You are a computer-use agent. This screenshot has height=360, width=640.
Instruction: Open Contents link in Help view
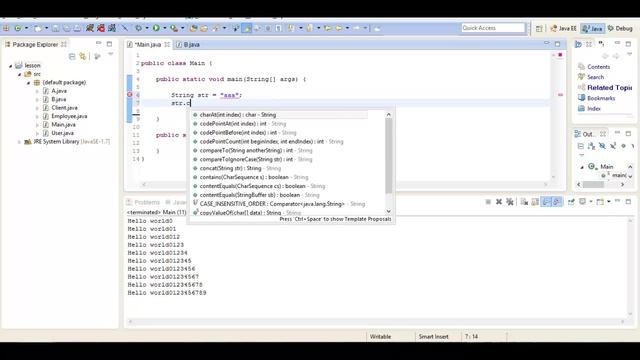(x=598, y=67)
